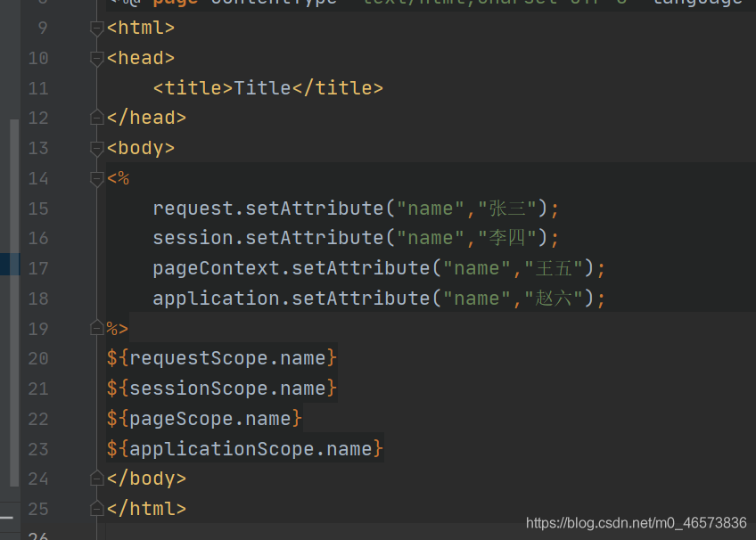Screen dimensions: 756x540
Task: Click the "李四" string value
Action: (x=507, y=238)
